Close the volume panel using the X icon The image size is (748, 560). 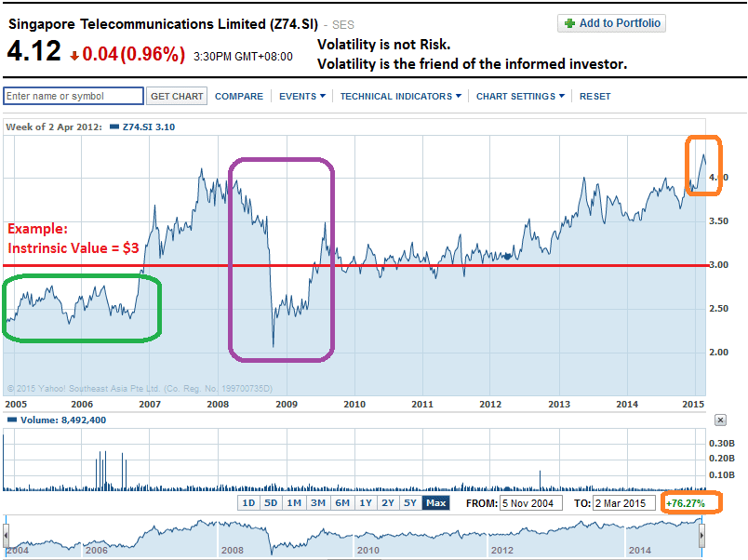719,420
